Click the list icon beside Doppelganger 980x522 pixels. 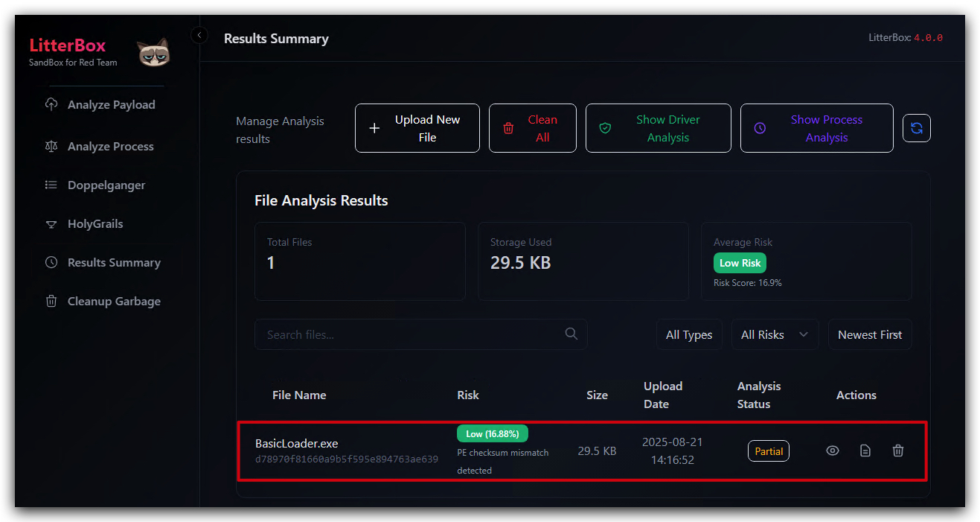click(x=51, y=185)
